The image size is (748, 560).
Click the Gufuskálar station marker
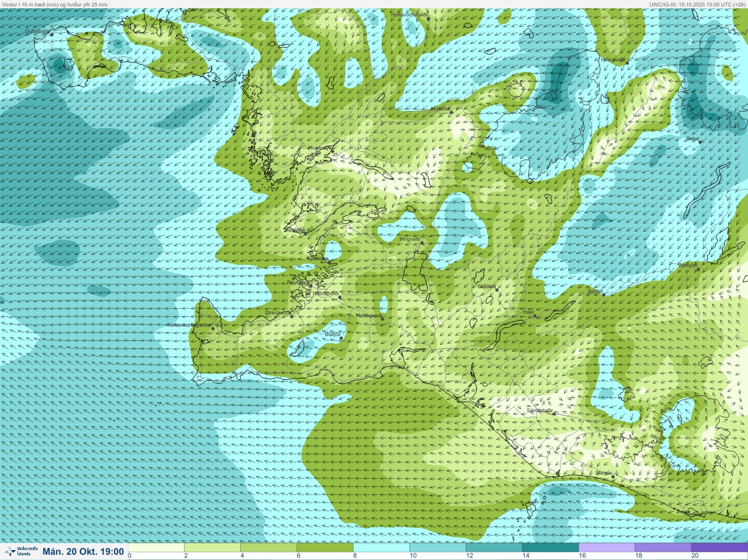51,34
